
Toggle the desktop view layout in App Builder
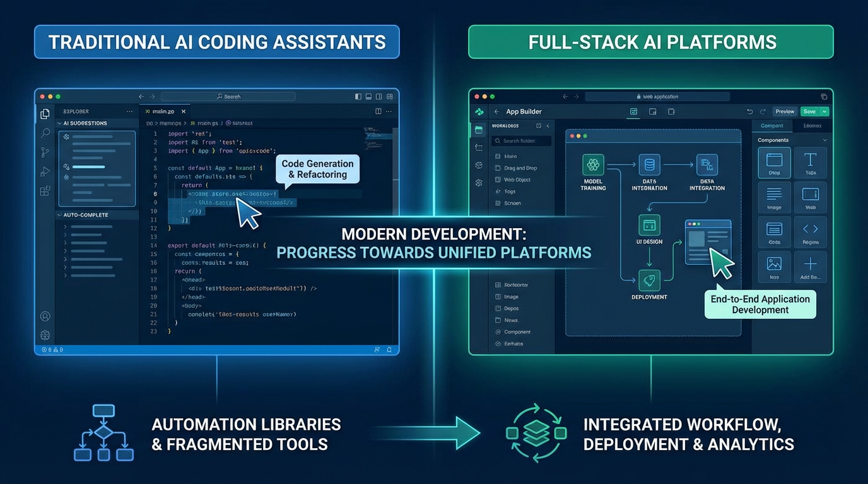[633, 111]
